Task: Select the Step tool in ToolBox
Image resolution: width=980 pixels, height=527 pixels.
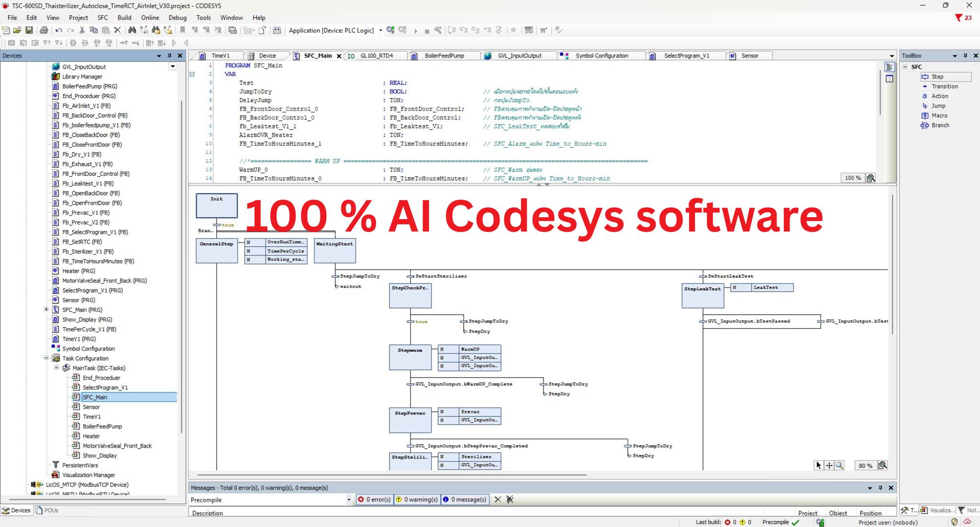Action: (x=937, y=77)
